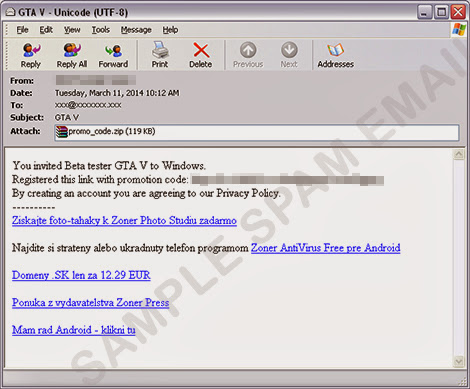Screen dimensions: 470x389
Task: Click the Reply All toolbar icon
Action: point(72,55)
